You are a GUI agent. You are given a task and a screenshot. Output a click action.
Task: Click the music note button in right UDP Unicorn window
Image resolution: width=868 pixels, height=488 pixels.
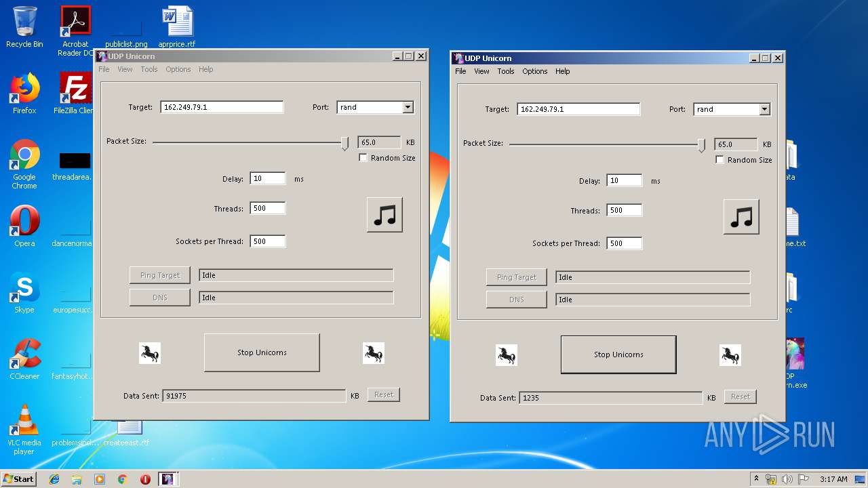tap(741, 217)
